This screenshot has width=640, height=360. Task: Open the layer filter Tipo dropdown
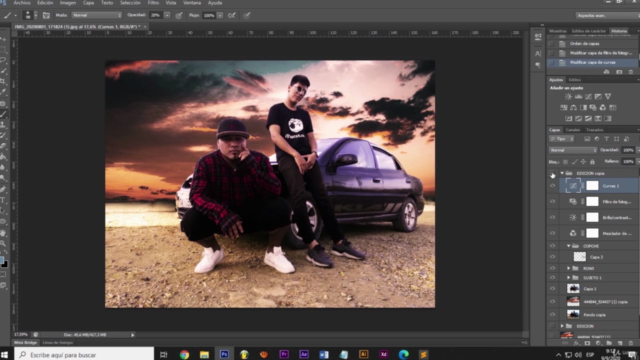click(562, 139)
